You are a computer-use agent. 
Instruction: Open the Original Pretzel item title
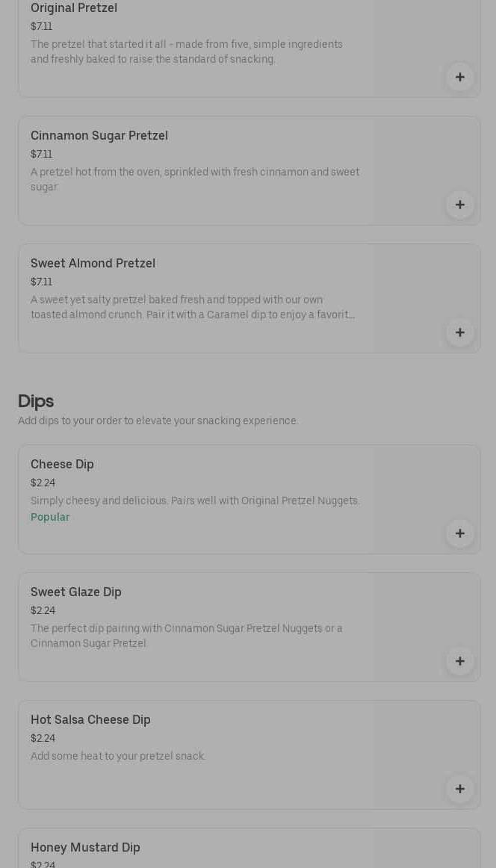point(74,8)
